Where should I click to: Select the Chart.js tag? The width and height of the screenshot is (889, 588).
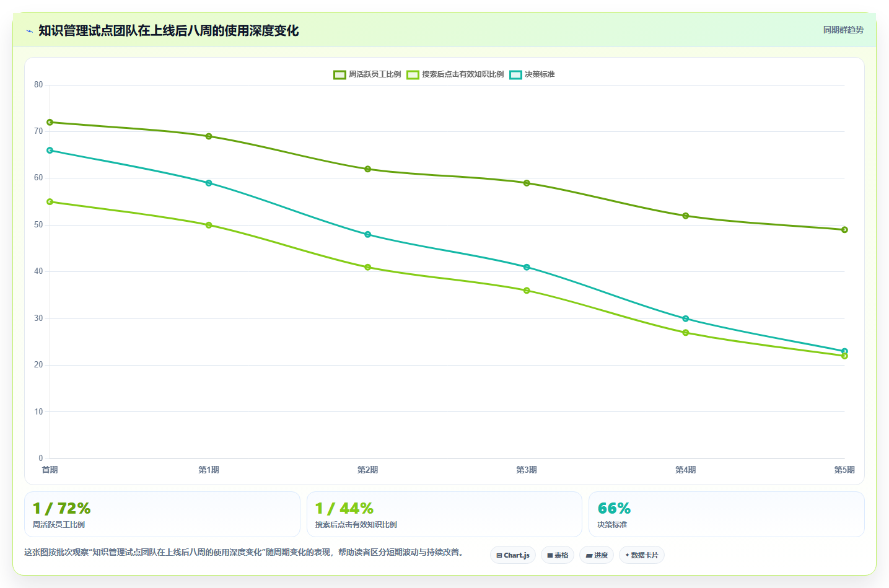click(x=513, y=555)
